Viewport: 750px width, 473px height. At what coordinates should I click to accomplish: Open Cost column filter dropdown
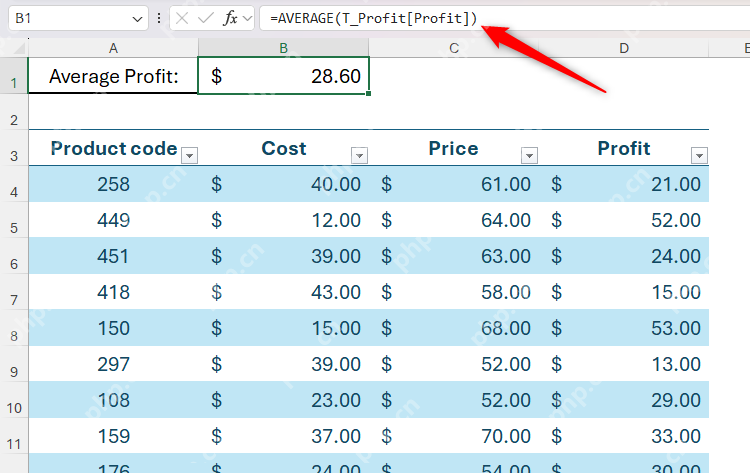(x=359, y=155)
